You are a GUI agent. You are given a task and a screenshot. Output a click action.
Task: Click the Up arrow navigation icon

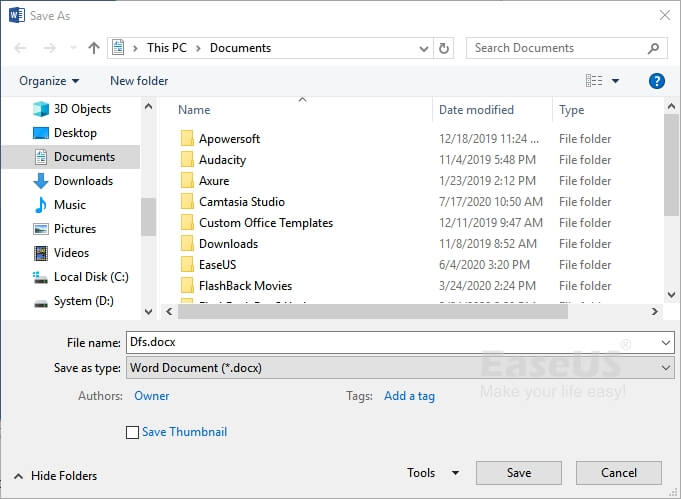[x=94, y=48]
